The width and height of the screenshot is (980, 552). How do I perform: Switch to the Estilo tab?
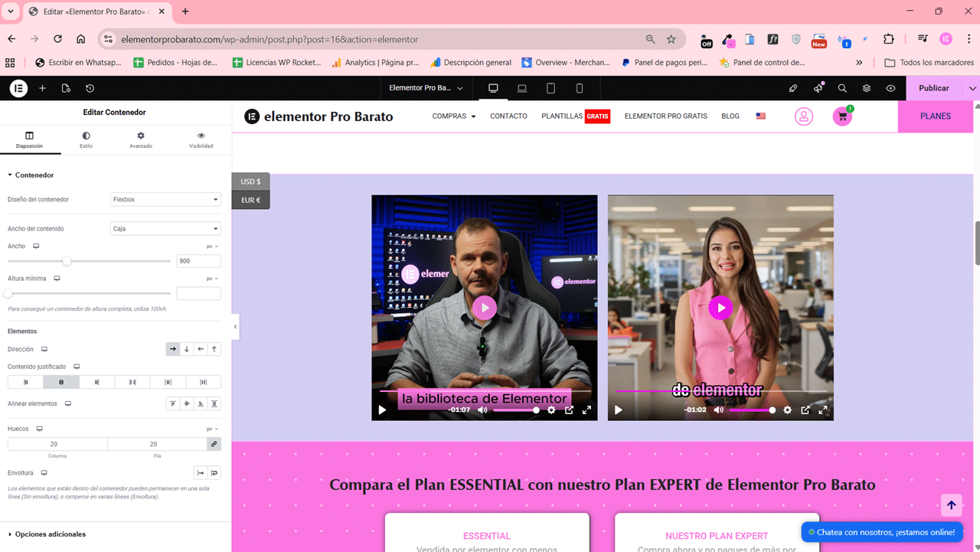coord(86,139)
